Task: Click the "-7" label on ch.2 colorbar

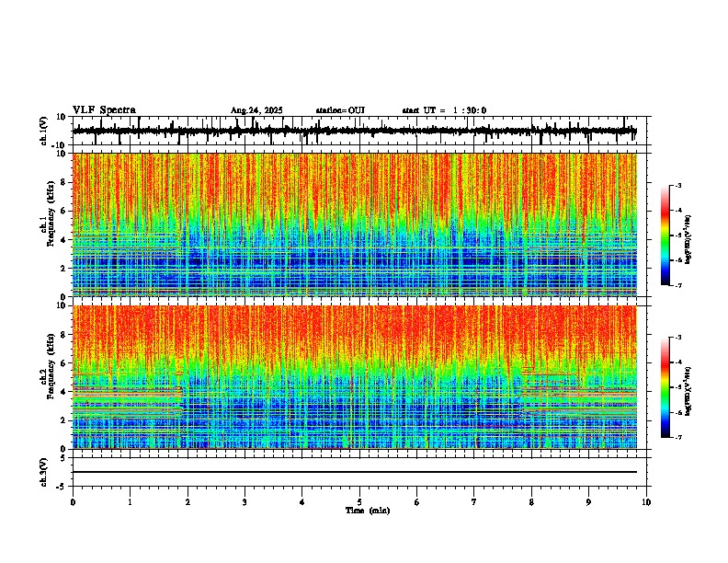Action: pyautogui.click(x=677, y=438)
